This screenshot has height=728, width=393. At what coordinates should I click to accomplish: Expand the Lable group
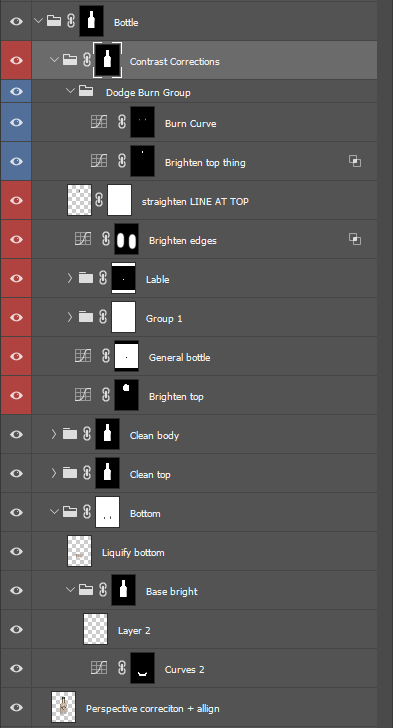click(70, 278)
